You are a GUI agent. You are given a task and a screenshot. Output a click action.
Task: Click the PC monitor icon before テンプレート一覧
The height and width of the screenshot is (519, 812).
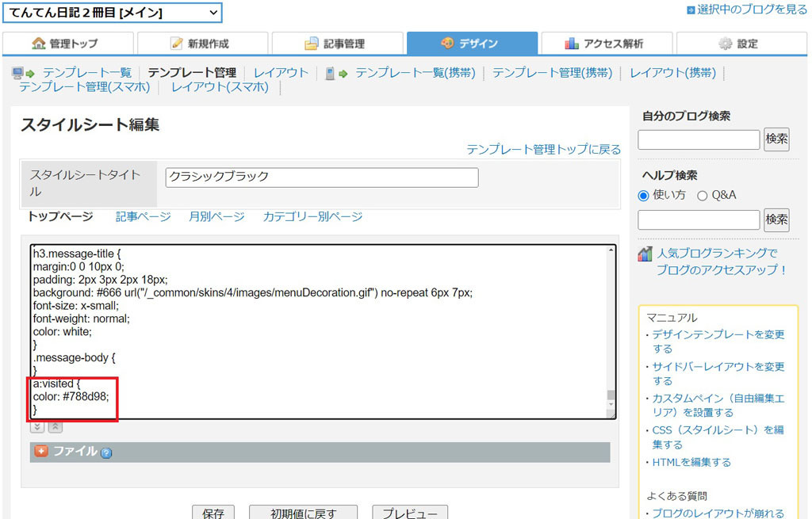[17, 73]
